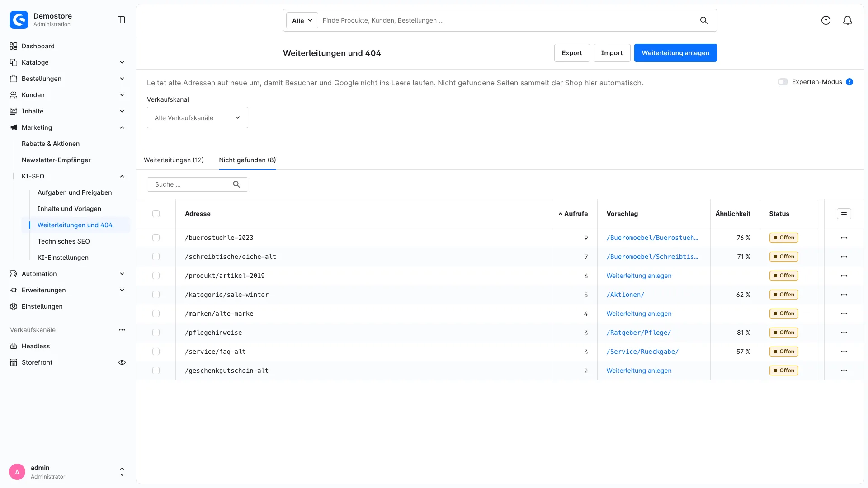Open the admin user menu chevron
This screenshot has width=868, height=488.
tap(122, 472)
